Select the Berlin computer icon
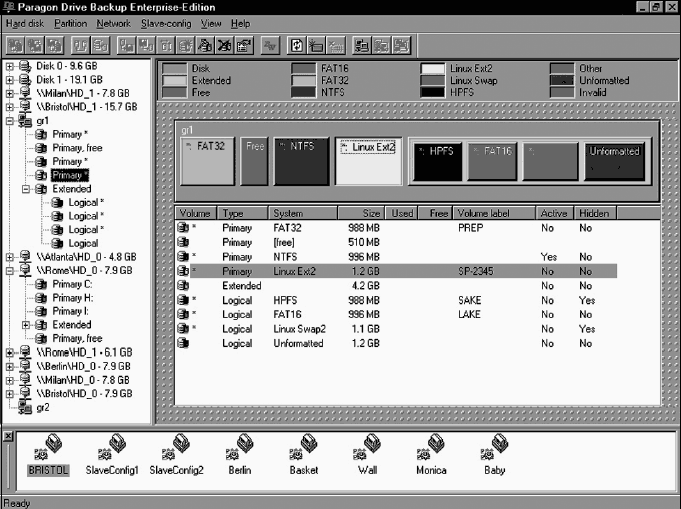Image resolution: width=681 pixels, height=509 pixels. (x=239, y=450)
